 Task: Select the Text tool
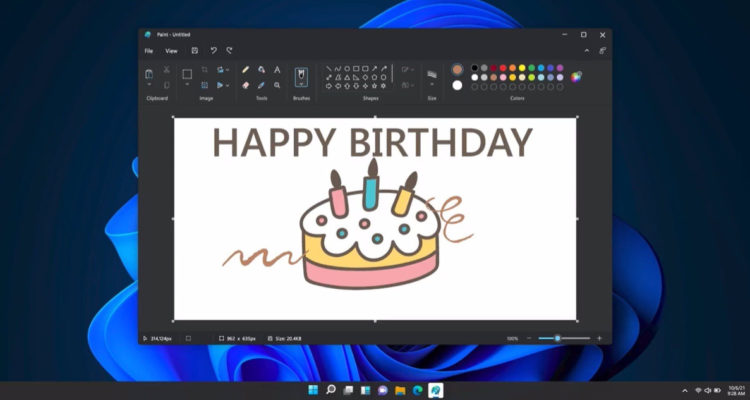point(277,70)
